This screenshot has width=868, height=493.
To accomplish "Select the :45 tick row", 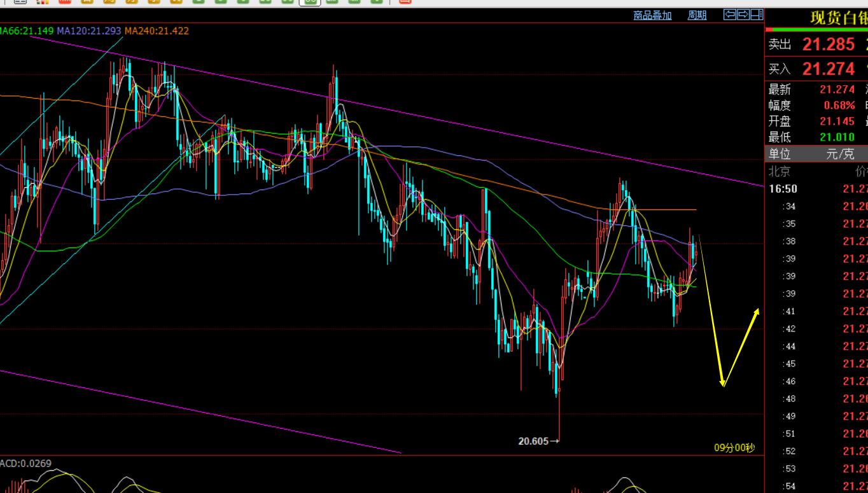I will [x=816, y=364].
